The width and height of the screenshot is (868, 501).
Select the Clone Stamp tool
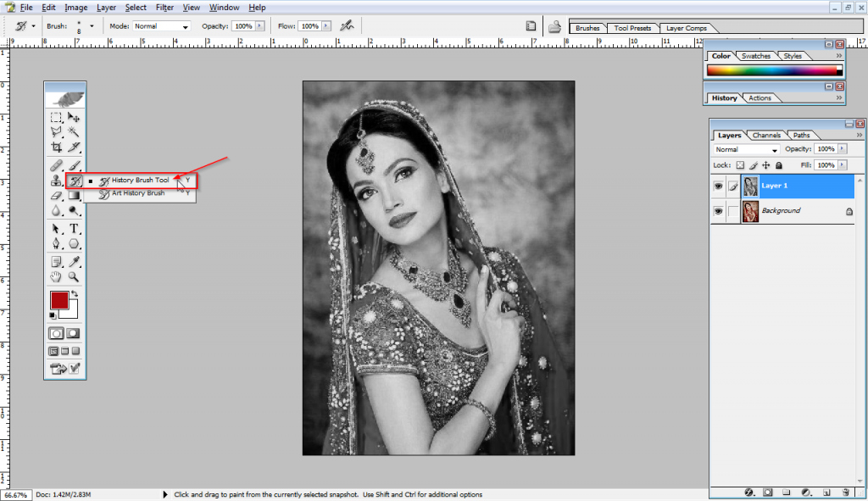(56, 181)
